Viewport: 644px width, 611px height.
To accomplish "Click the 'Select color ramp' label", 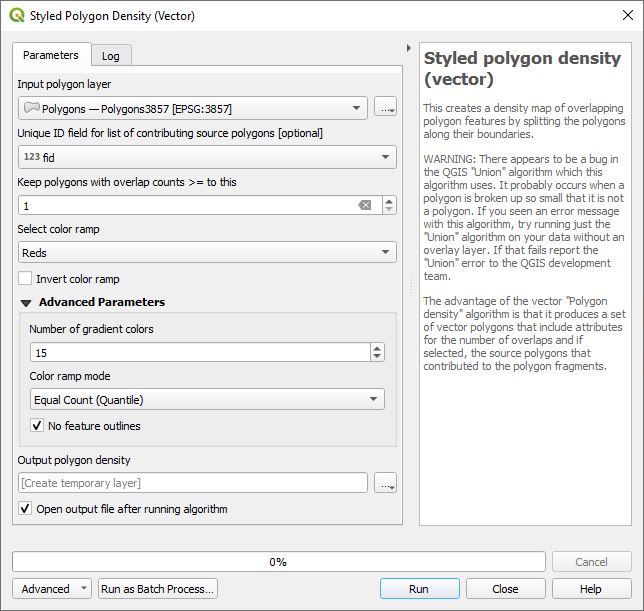I will point(58,229).
